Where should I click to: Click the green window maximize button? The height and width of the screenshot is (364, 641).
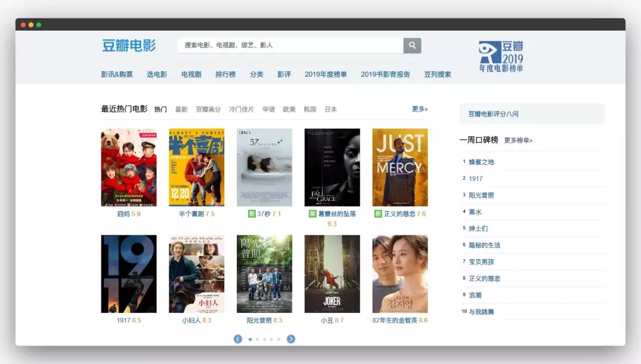tap(39, 25)
